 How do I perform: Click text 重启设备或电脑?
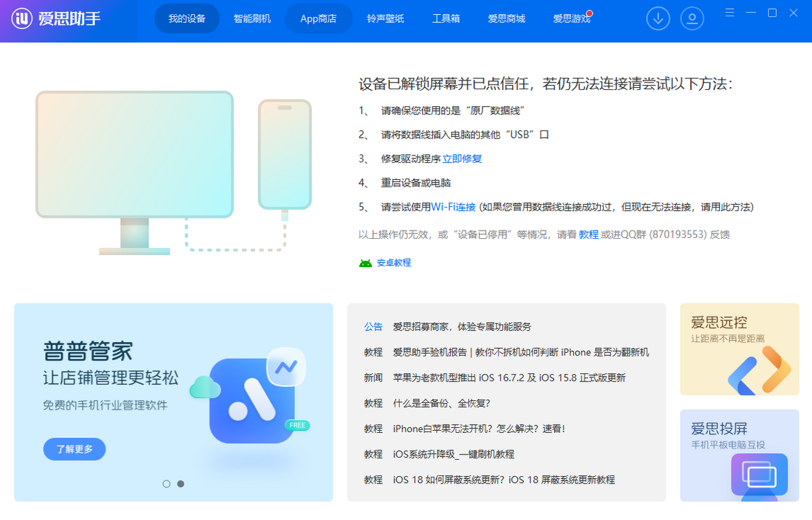click(x=415, y=183)
